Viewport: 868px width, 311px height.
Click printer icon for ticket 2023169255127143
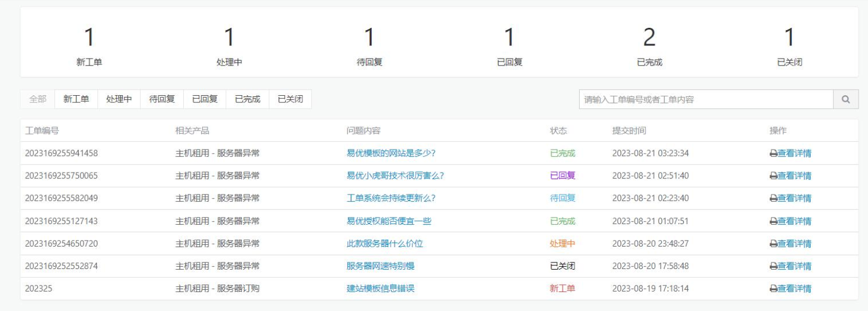pyautogui.click(x=773, y=221)
